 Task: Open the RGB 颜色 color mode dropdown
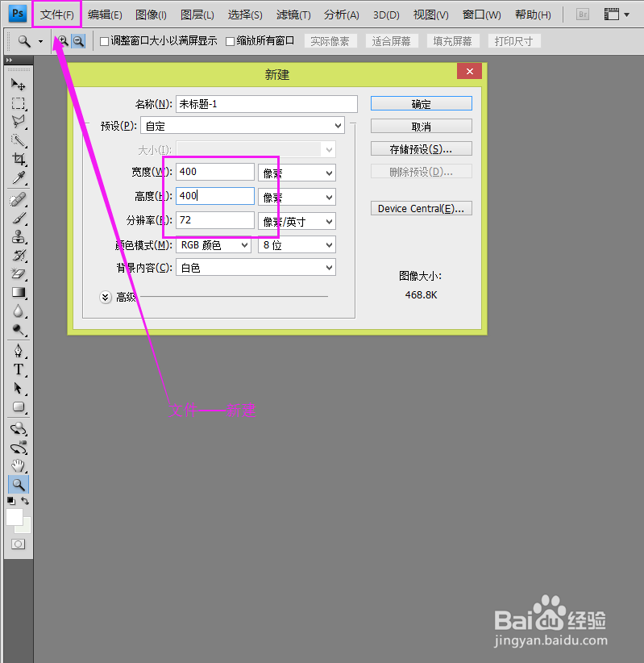[214, 245]
